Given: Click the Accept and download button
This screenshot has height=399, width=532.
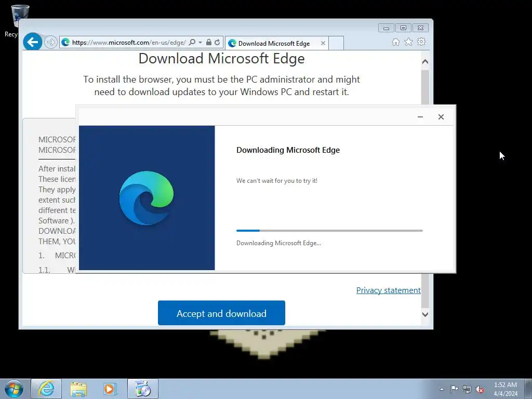Looking at the screenshot, I should pos(221,313).
